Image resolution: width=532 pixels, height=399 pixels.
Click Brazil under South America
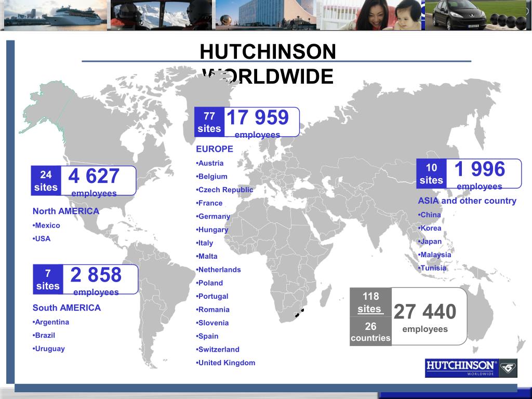click(44, 336)
